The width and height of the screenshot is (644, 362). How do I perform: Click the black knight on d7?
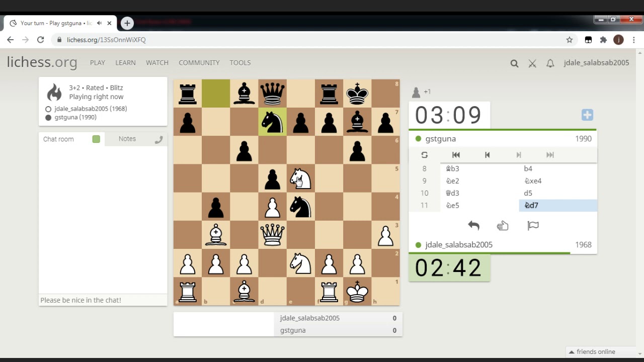click(x=272, y=122)
